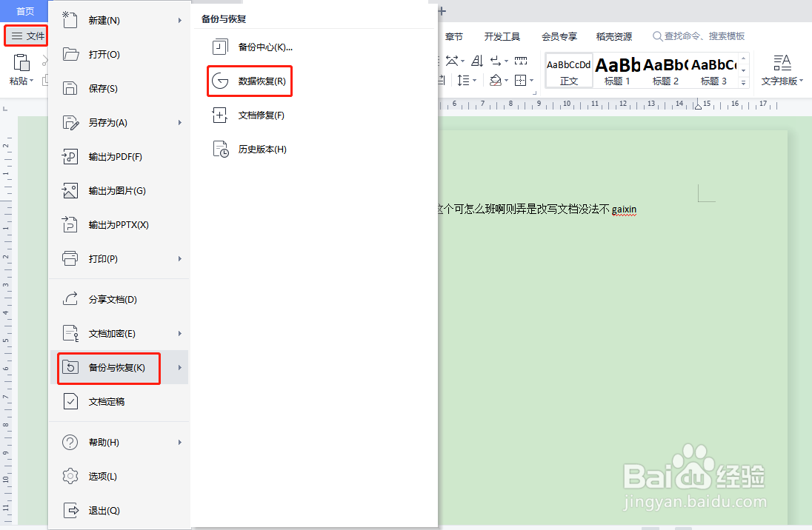Click the line spacing icon in the ribbon
812x530 pixels.
click(464, 81)
